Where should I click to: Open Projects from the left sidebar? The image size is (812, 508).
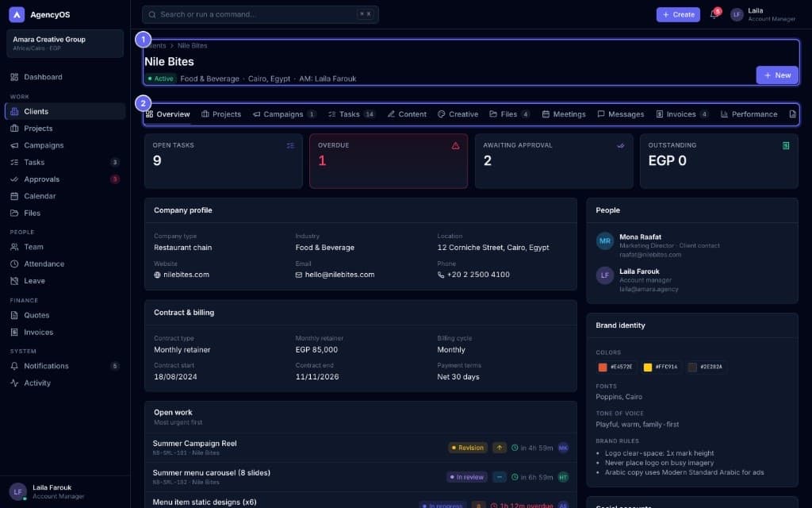point(65,129)
